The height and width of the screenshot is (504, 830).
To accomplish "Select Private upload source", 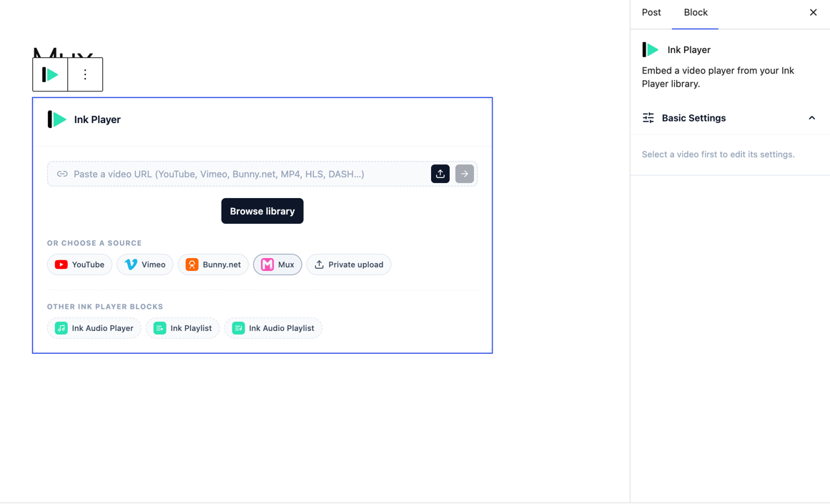I will [x=349, y=265].
